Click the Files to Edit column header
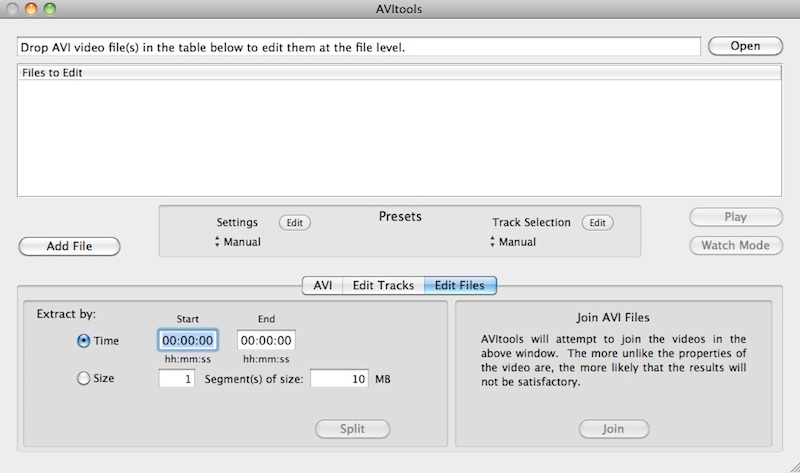The height and width of the screenshot is (473, 800). (399, 72)
